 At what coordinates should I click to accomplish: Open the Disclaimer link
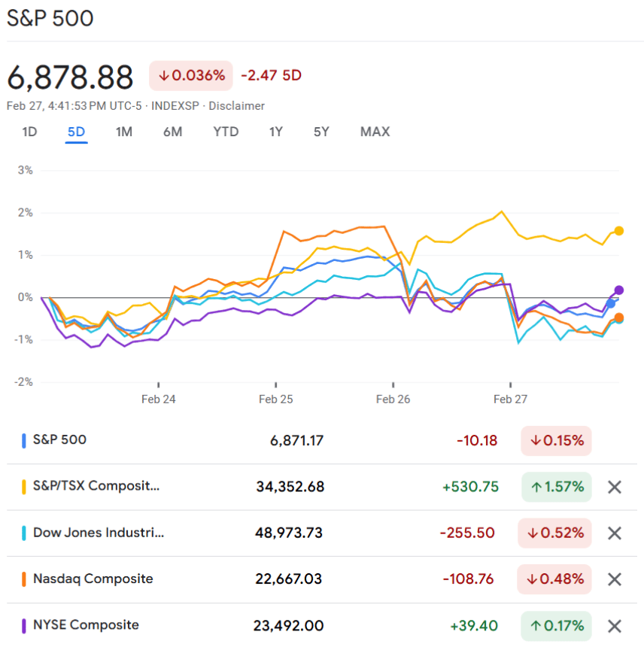(236, 106)
